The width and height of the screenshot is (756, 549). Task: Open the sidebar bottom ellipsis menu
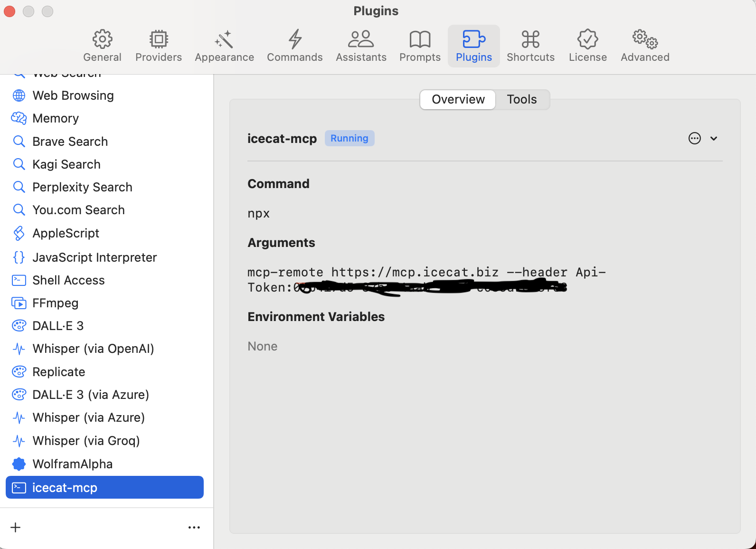coord(194,527)
